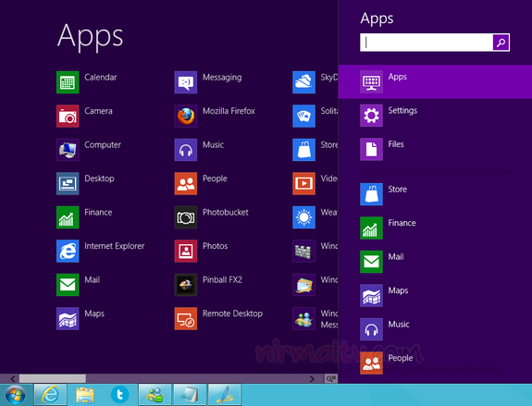Click the Remote Desktop text label
Image resolution: width=532 pixels, height=406 pixels.
(232, 314)
